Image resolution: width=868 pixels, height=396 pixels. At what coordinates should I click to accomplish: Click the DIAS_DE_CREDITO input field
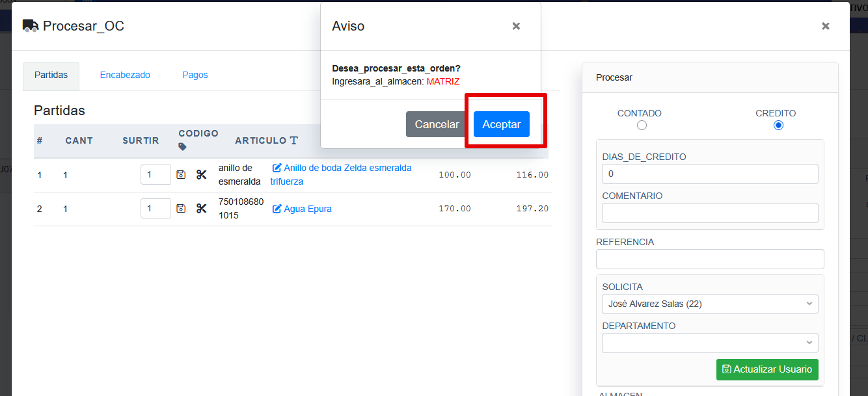[x=710, y=174]
